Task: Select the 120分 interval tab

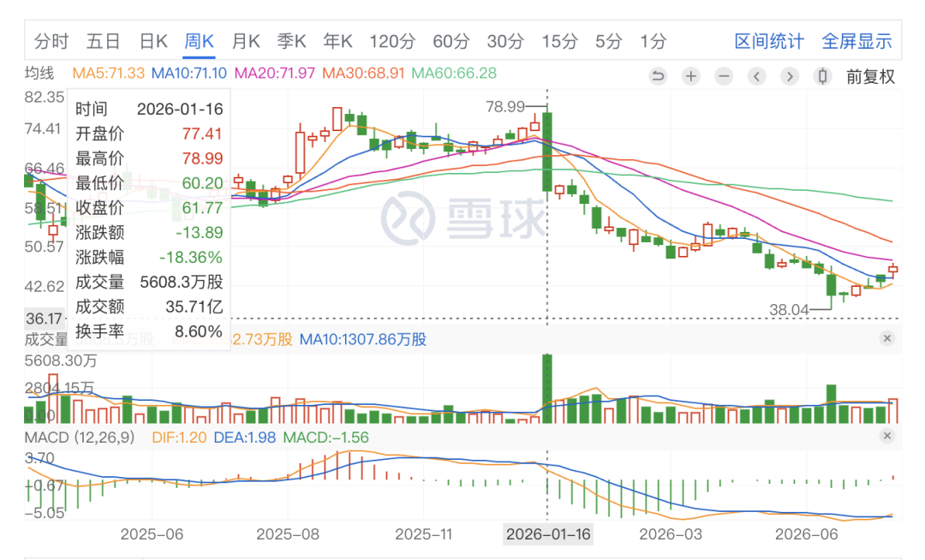Action: click(x=392, y=41)
